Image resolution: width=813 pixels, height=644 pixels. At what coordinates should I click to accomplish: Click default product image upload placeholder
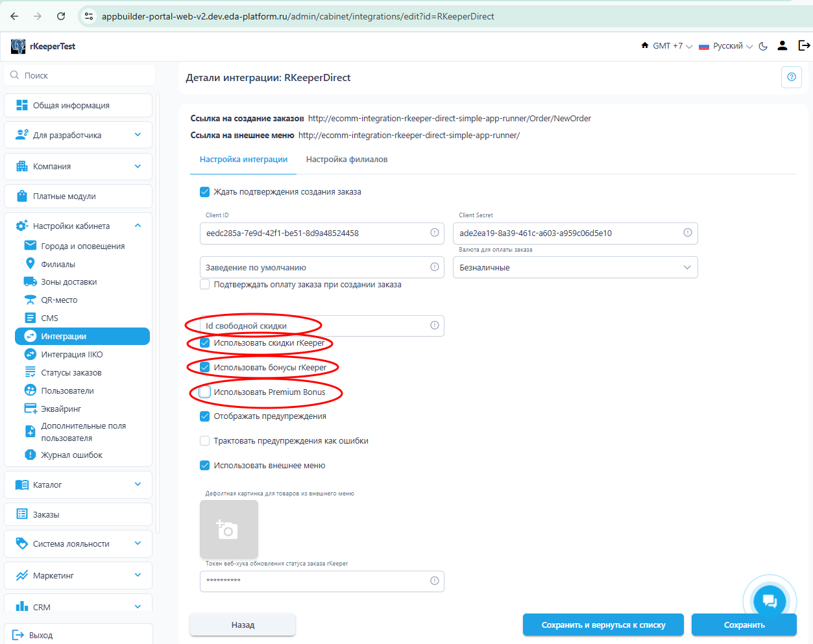pyautogui.click(x=229, y=529)
